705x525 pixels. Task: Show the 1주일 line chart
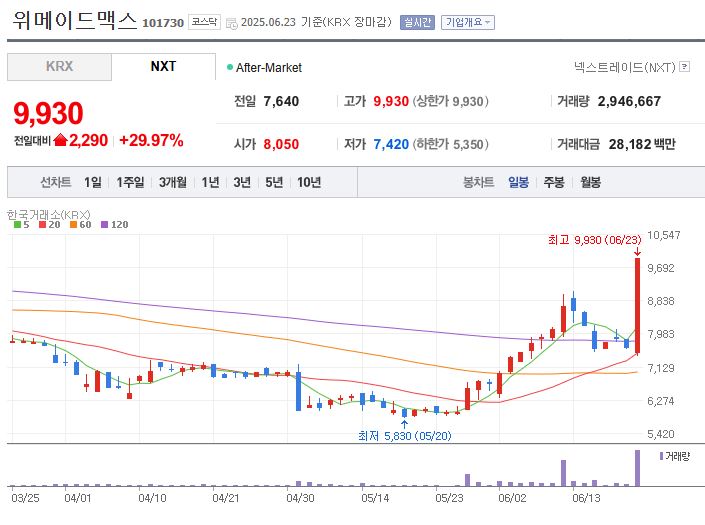[x=130, y=182]
